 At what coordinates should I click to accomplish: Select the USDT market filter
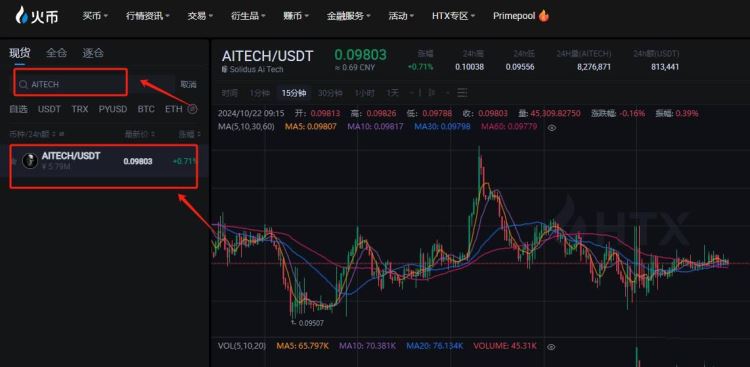49,109
